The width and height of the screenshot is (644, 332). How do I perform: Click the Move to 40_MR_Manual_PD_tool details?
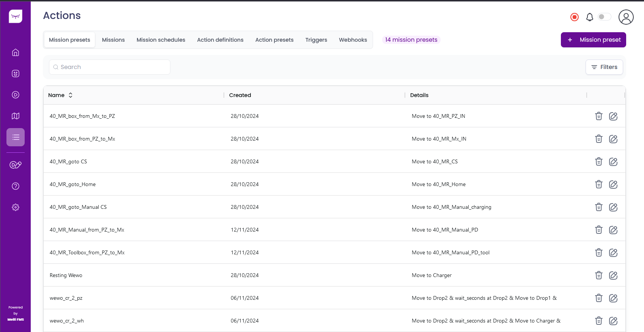[451, 252]
